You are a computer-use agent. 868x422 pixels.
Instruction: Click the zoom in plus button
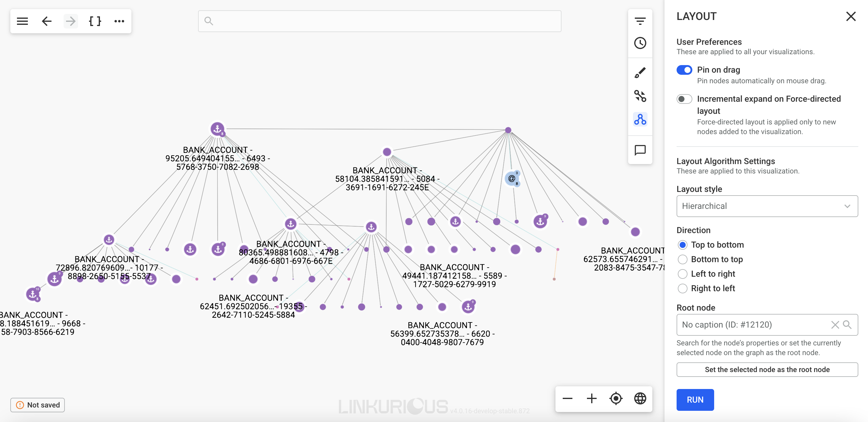click(591, 398)
